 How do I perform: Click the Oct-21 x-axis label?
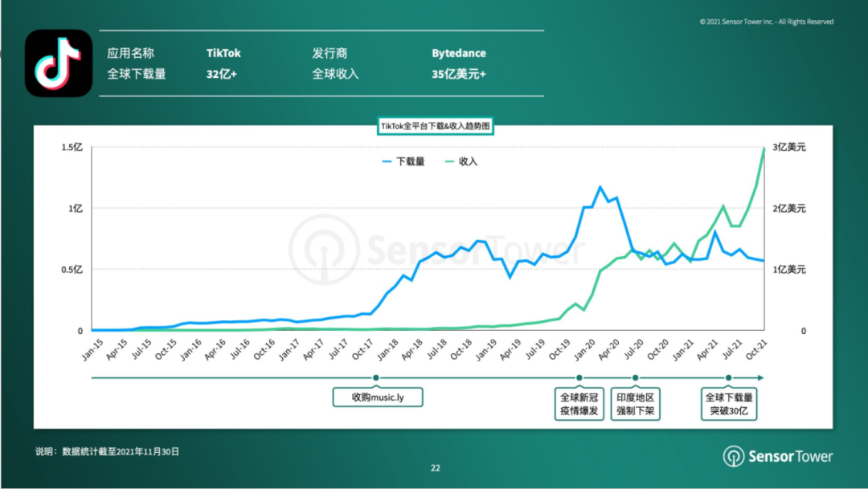755,348
